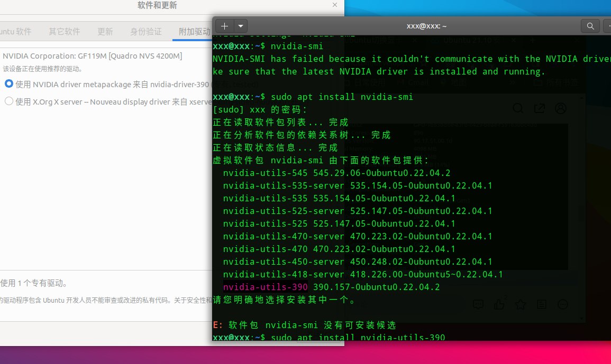Click the nvidia-utils-545 package line
The width and height of the screenshot is (611, 364).
(x=336, y=173)
